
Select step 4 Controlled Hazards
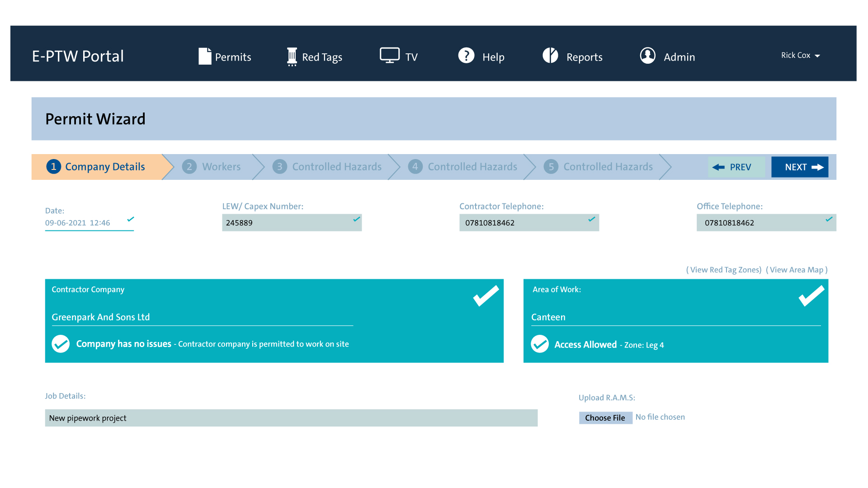(x=463, y=167)
